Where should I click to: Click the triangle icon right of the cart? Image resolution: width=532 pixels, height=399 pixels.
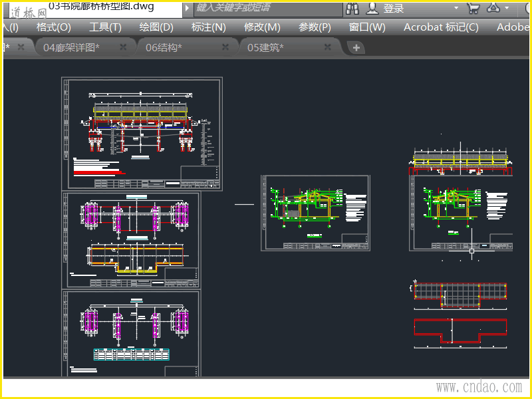(493, 8)
